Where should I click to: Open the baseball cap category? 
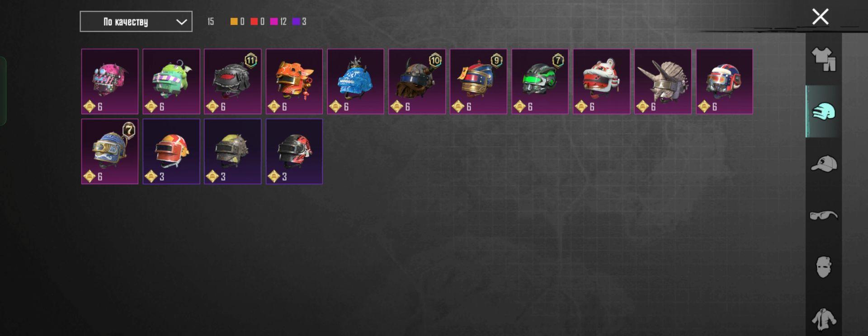824,163
